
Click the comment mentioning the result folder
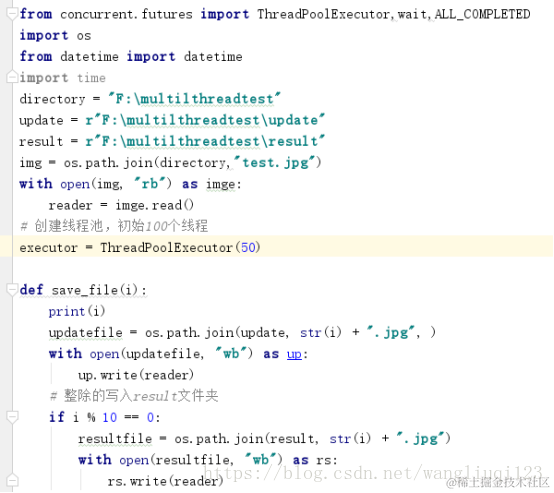click(x=134, y=396)
